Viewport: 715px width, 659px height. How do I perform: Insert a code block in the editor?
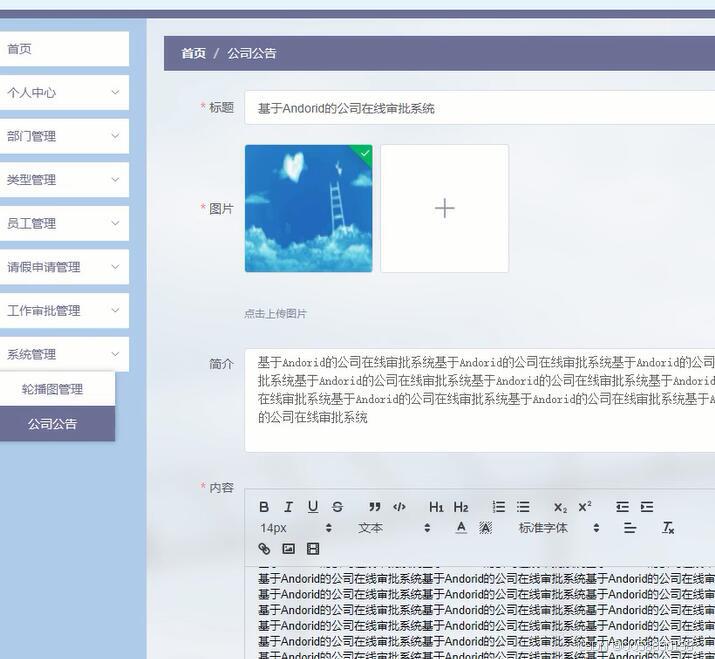(x=399, y=507)
